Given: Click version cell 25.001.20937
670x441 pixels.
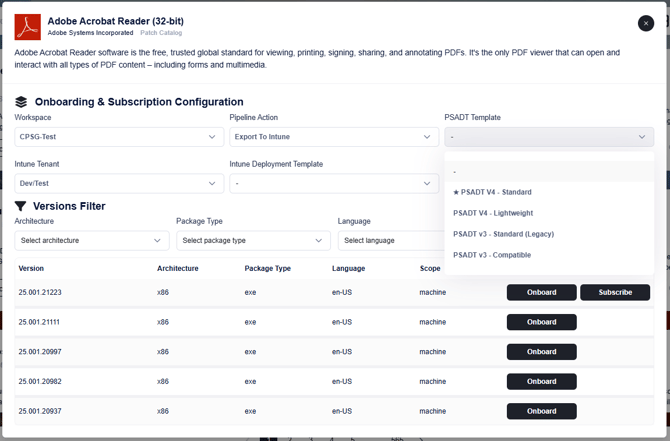Looking at the screenshot, I should tap(40, 411).
